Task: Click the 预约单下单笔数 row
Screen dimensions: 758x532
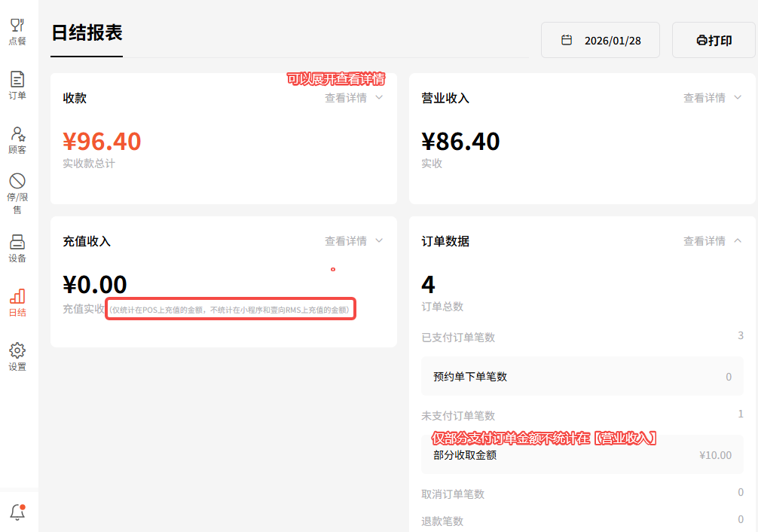Action: click(582, 377)
